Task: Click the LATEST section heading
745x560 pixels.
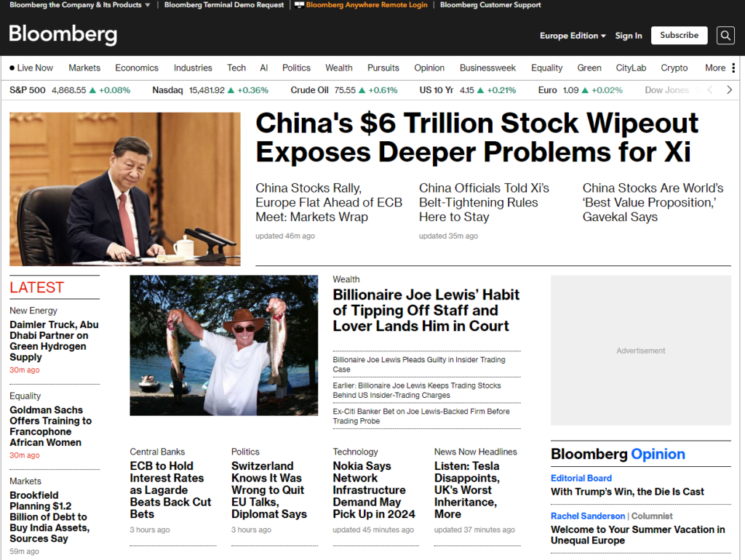Action: coord(36,287)
